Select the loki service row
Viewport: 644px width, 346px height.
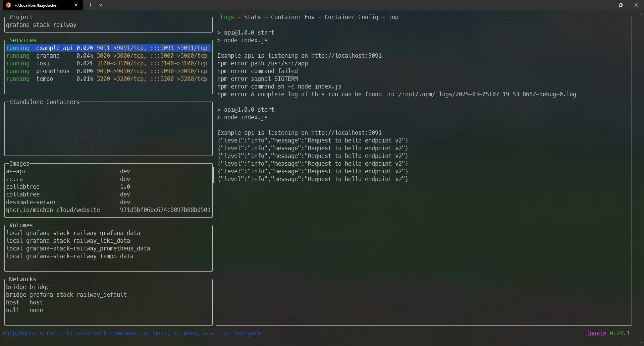tap(108, 63)
